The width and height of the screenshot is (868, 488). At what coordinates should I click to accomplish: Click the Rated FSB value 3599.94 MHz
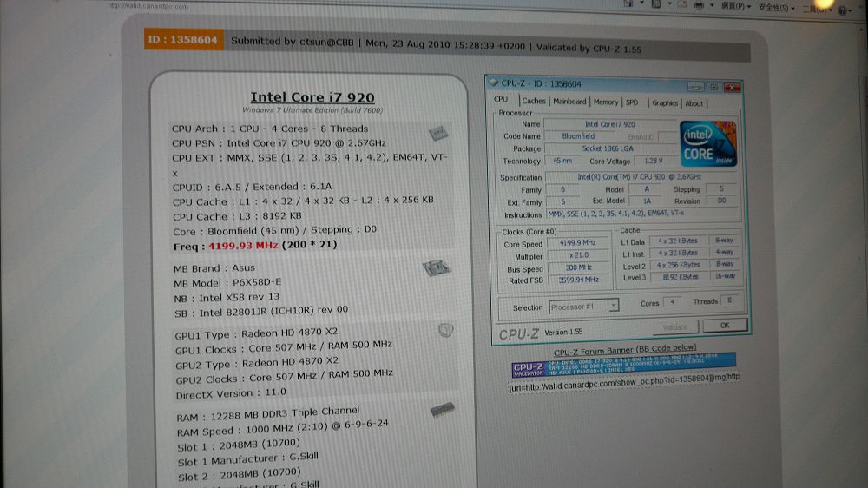coord(578,280)
